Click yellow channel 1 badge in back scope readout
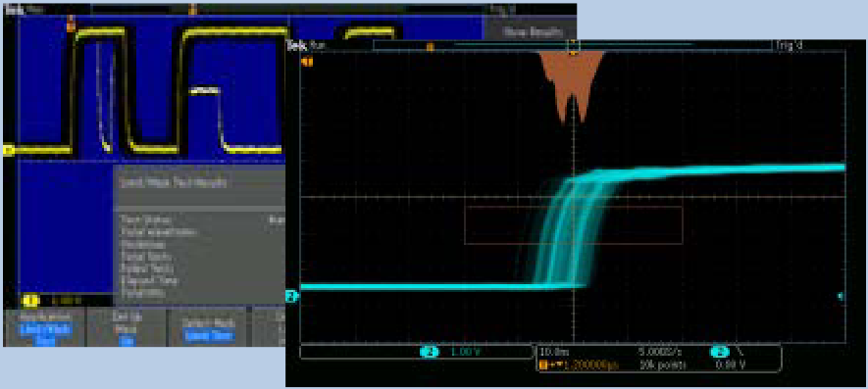The height and width of the screenshot is (389, 868). [29, 301]
